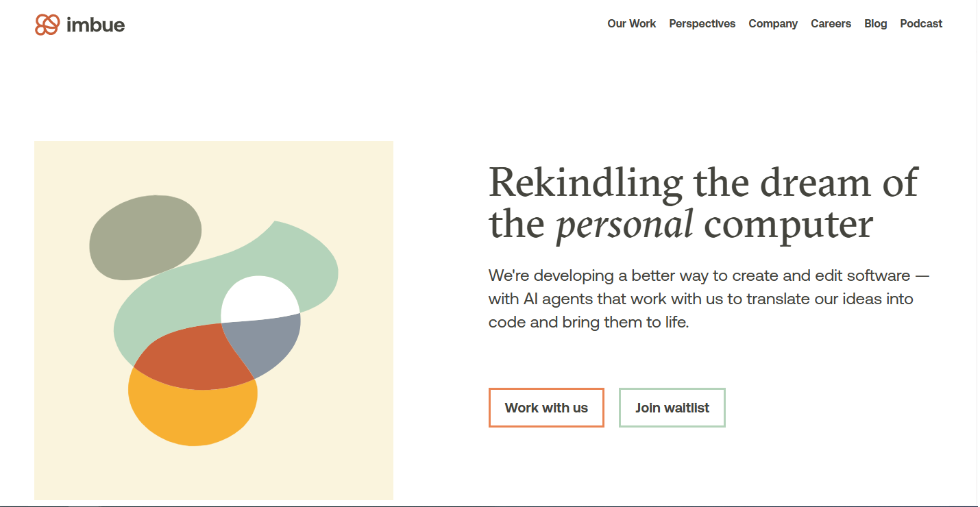
Task: Visit the Podcast page
Action: (921, 23)
